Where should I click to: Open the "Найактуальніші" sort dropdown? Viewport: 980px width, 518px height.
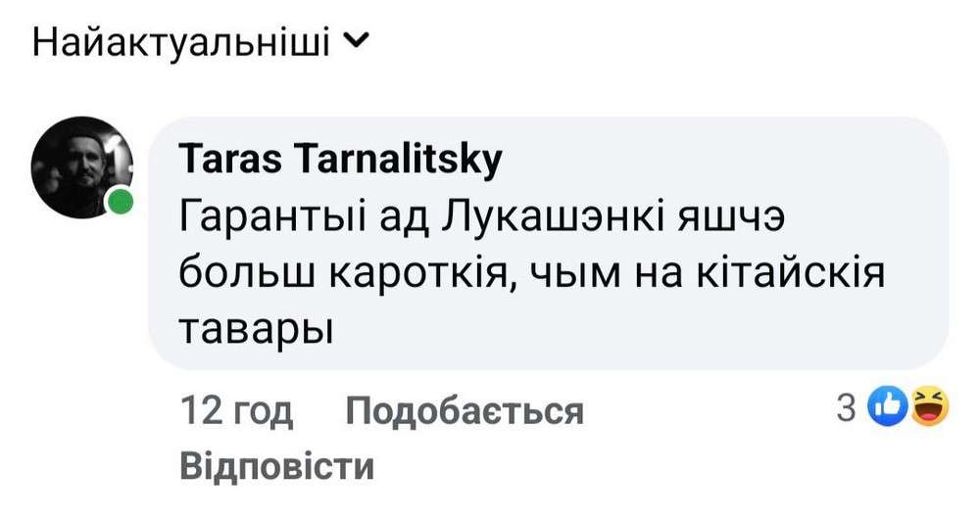(181, 43)
